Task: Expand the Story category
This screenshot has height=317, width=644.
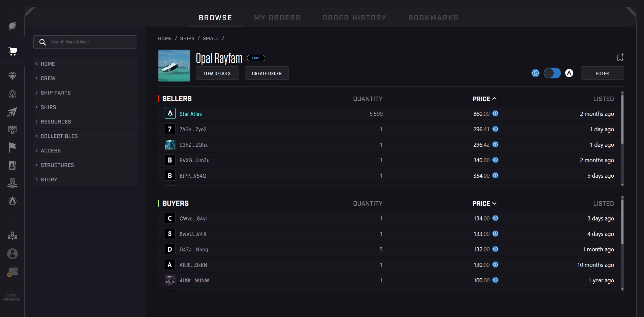Action: 85,180
